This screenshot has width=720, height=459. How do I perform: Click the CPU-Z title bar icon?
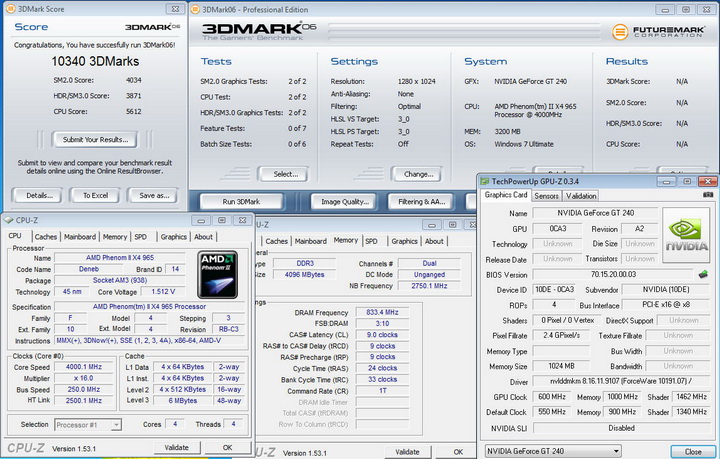pyautogui.click(x=8, y=220)
